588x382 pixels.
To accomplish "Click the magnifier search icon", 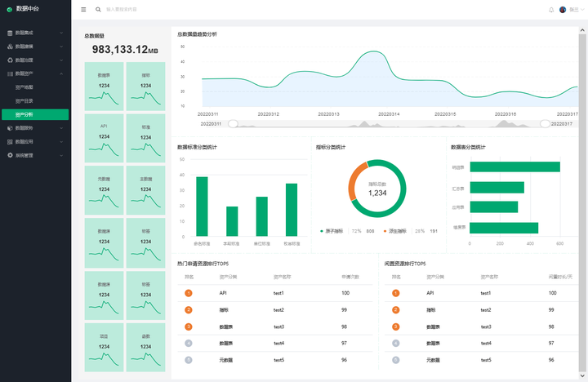I will click(x=98, y=9).
